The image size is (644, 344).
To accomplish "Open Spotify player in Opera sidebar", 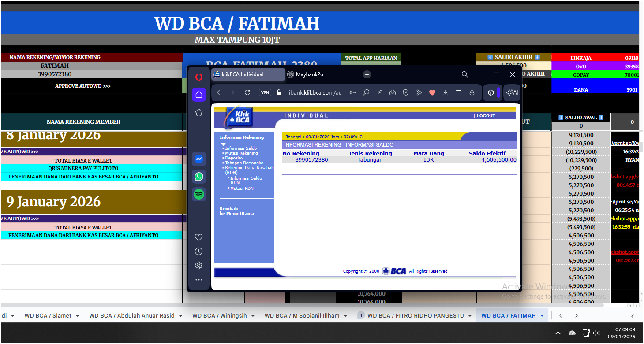I will (199, 194).
